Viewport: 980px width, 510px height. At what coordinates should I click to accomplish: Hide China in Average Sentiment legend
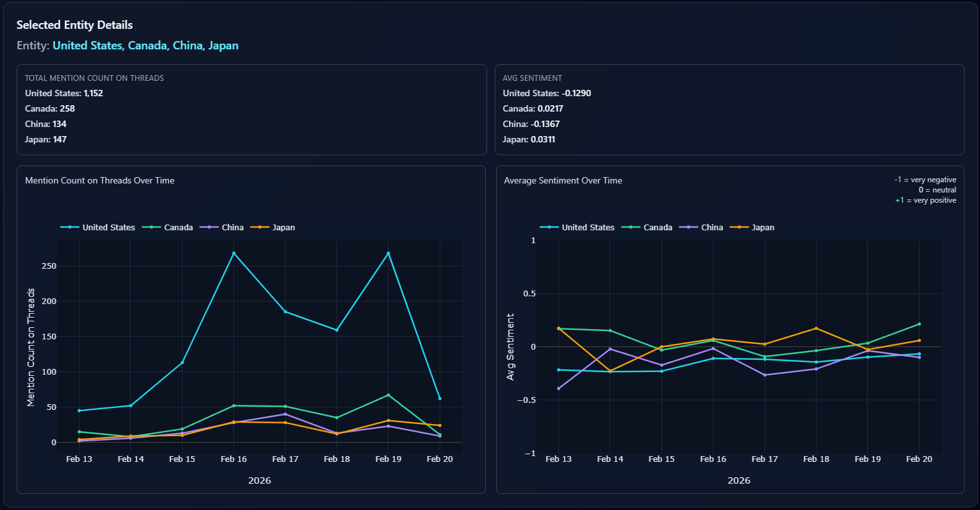tap(701, 227)
